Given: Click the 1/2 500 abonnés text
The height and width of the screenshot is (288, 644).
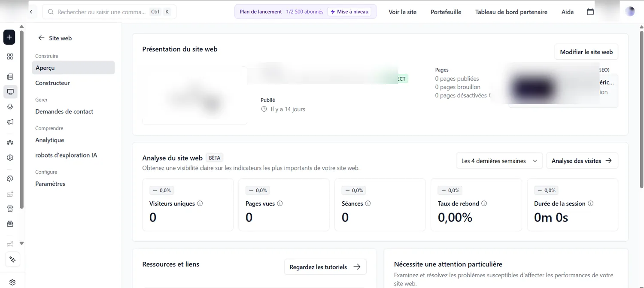Looking at the screenshot, I should (305, 12).
